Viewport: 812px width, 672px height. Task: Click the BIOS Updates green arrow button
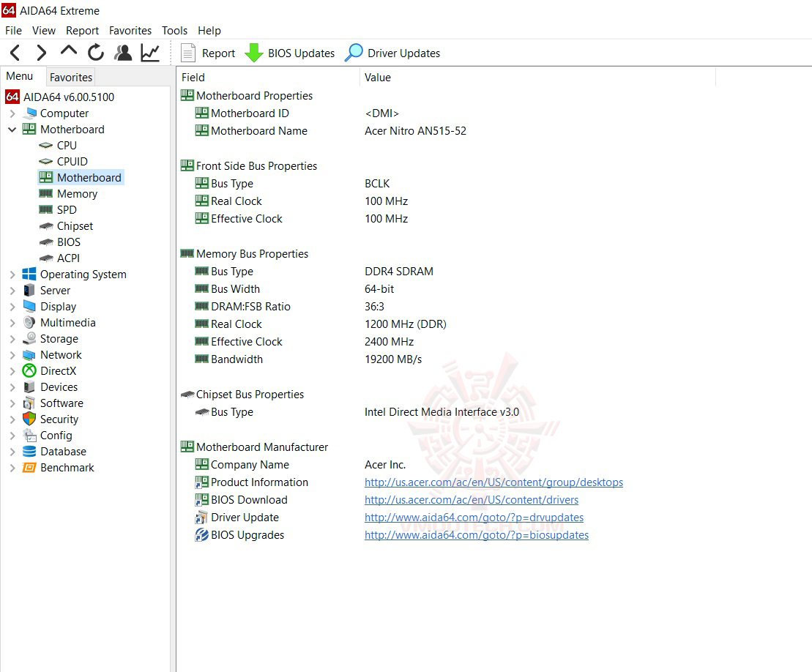(289, 53)
